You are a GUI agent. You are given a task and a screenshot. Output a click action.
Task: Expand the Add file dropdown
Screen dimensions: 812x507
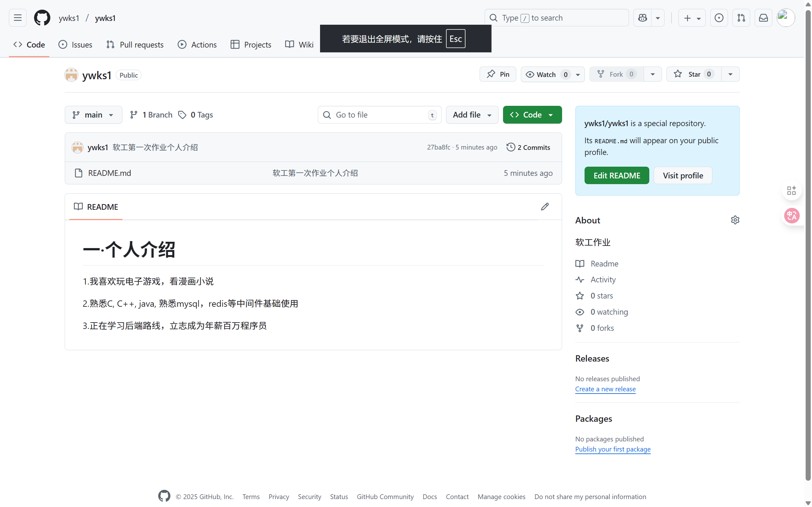click(x=471, y=114)
